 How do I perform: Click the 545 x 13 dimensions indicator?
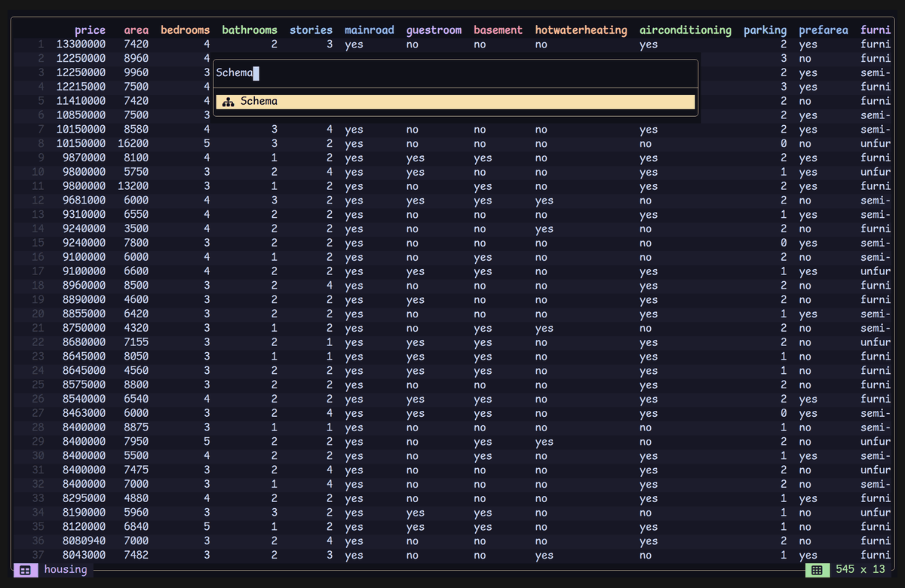[861, 569]
